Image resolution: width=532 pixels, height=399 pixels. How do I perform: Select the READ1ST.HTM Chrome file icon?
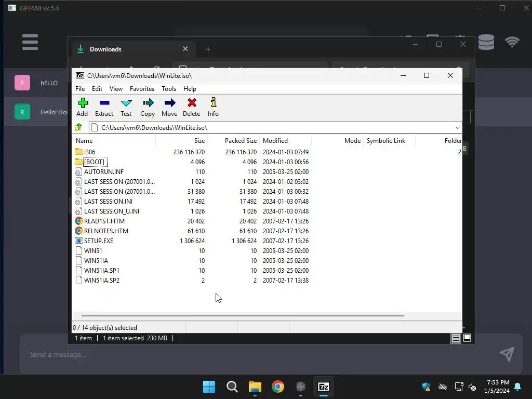[x=79, y=221]
